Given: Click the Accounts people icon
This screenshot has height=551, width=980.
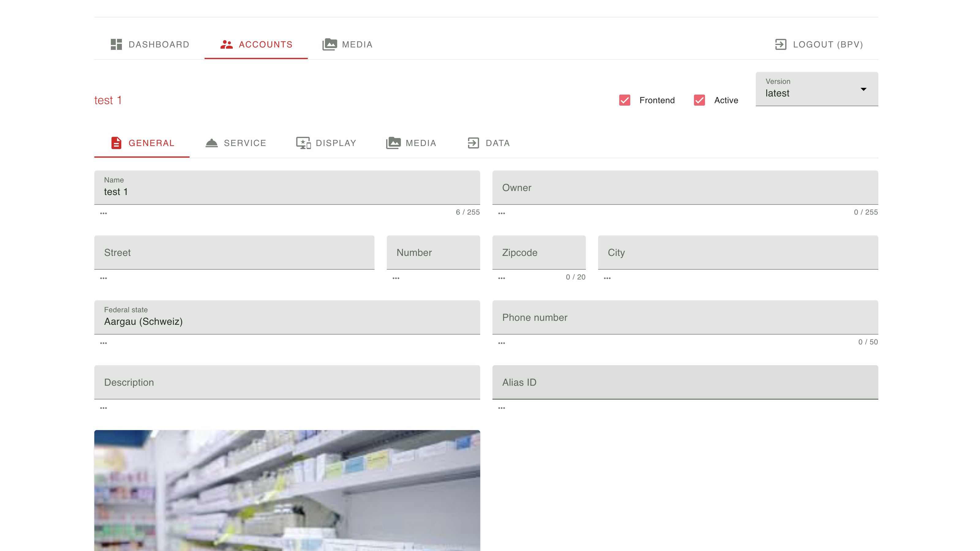Looking at the screenshot, I should tap(226, 44).
